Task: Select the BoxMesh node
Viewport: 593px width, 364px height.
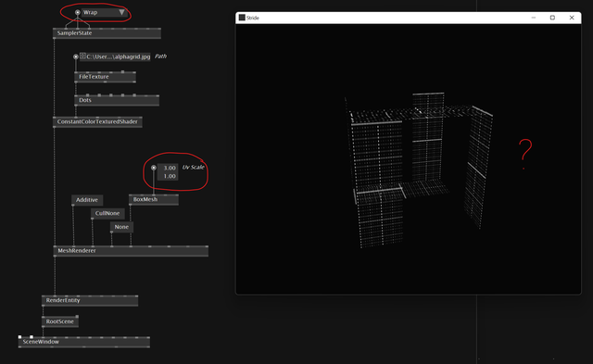Action: click(154, 199)
